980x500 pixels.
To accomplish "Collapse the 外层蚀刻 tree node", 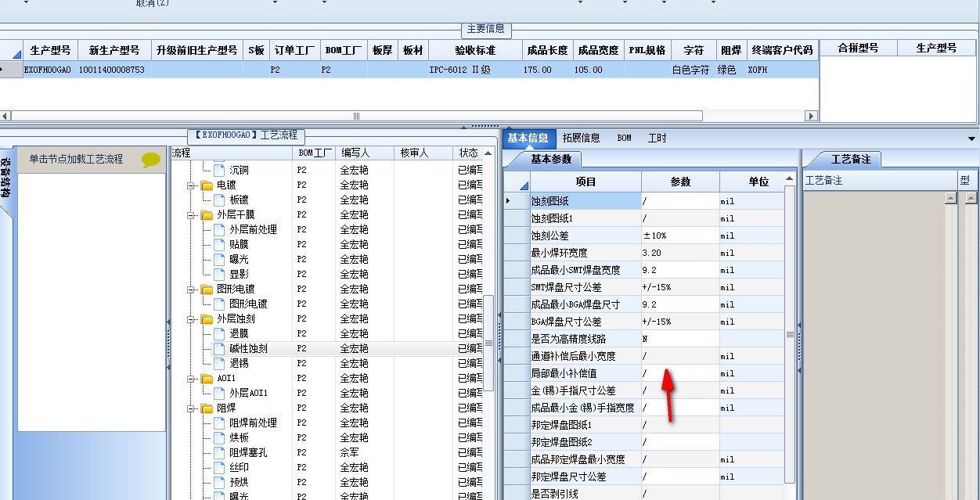I will (x=192, y=320).
